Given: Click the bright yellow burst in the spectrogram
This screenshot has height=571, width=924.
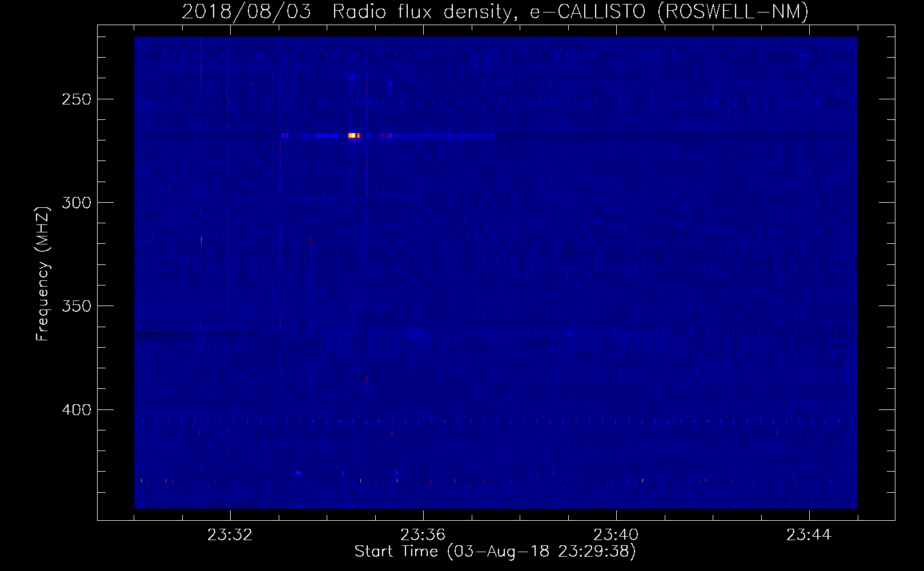Looking at the screenshot, I should [352, 135].
